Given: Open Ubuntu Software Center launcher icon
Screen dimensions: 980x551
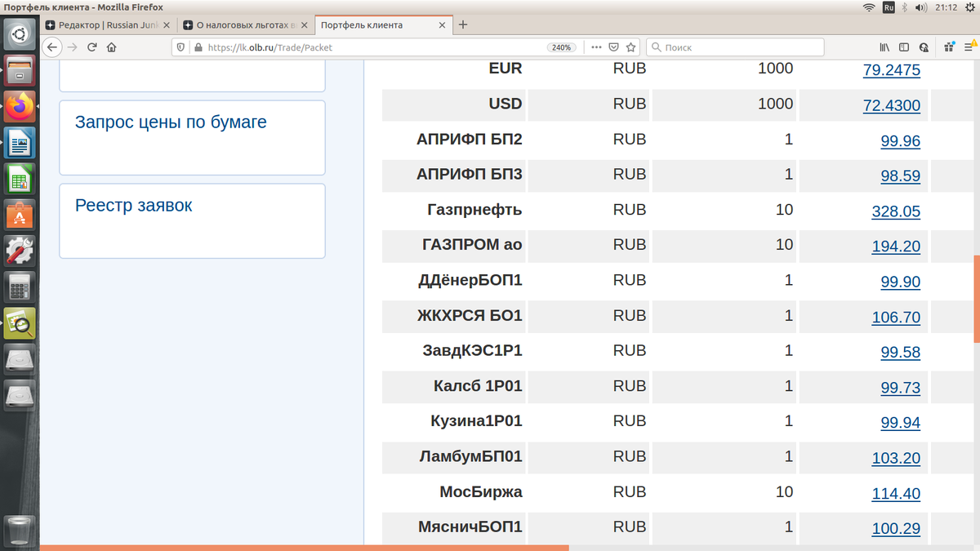Looking at the screenshot, I should [20, 214].
